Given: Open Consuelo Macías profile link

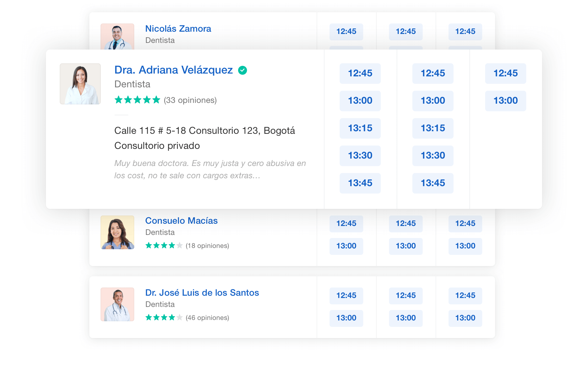Looking at the screenshot, I should [181, 221].
